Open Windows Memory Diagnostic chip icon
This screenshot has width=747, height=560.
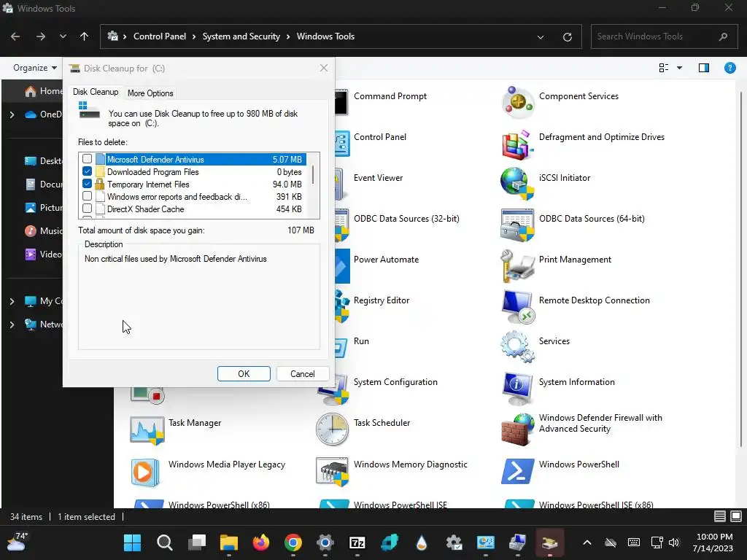point(332,472)
